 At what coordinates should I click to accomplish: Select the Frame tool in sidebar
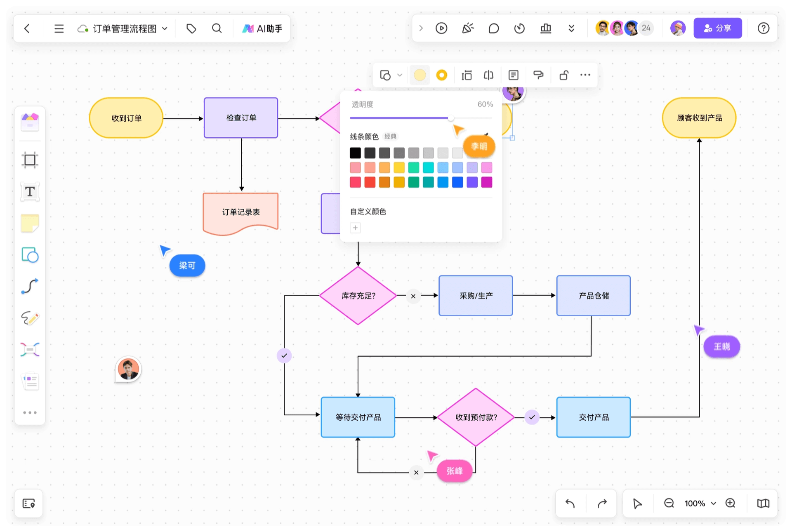(x=30, y=160)
